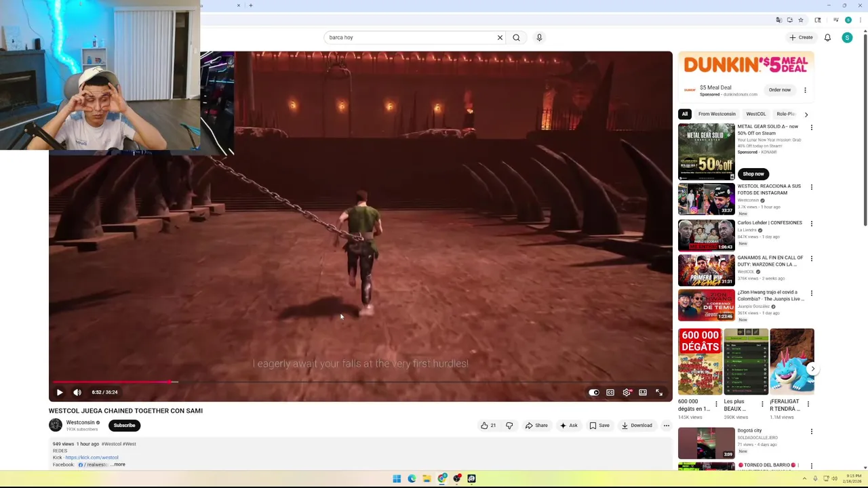
Task: Open a new browser tab
Action: [x=251, y=5]
